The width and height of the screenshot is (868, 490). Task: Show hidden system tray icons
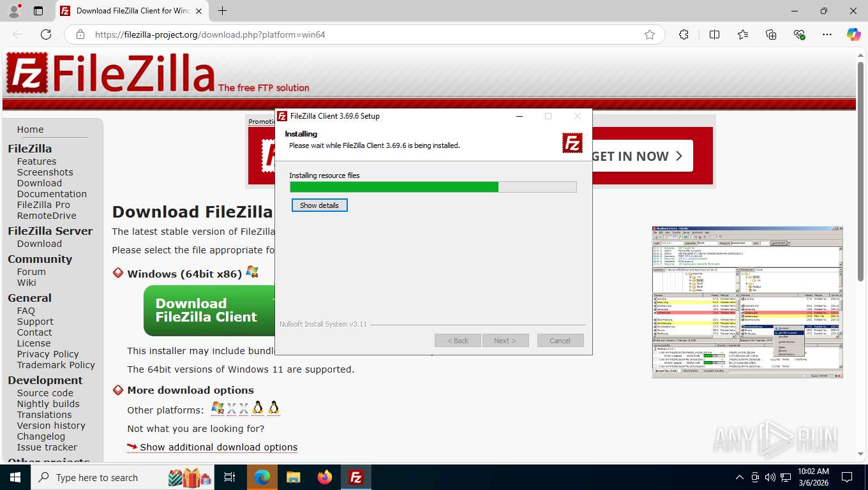click(x=740, y=477)
